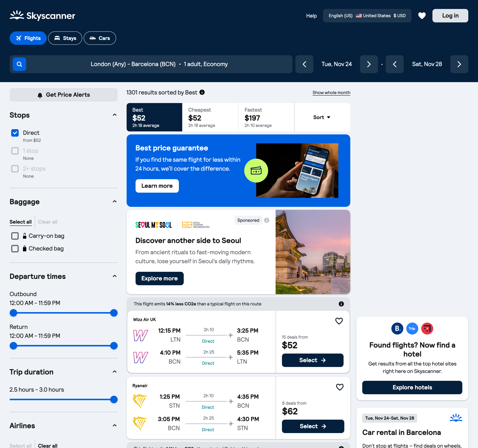Save the Ryanair flight with heart icon
Viewport: 478px width, 448px height.
pos(339,387)
